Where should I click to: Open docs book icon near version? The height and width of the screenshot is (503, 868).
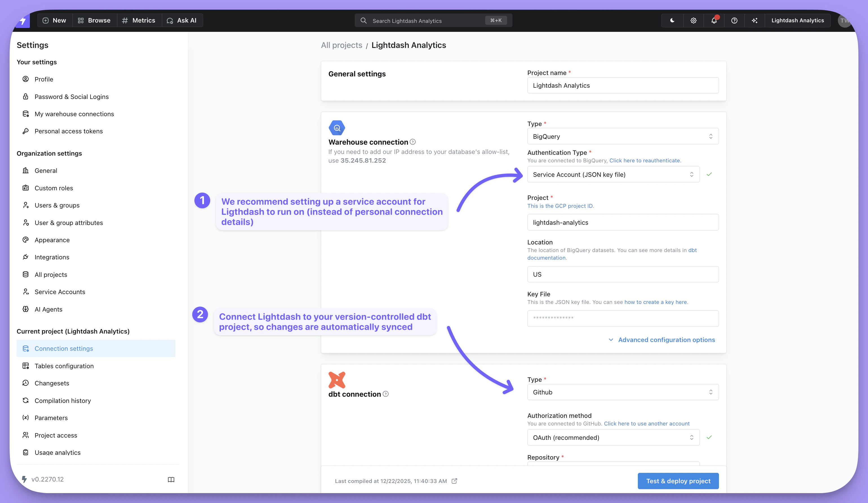coord(171,480)
